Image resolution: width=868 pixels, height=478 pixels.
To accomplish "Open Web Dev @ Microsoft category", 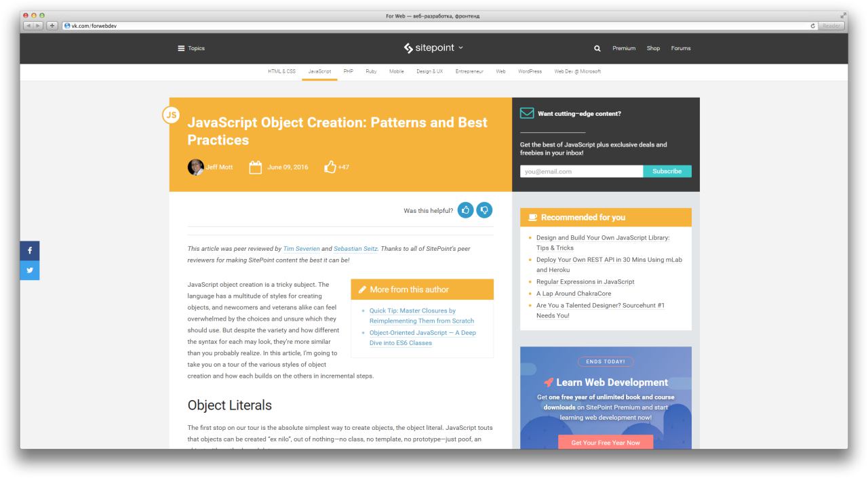I will tap(578, 71).
